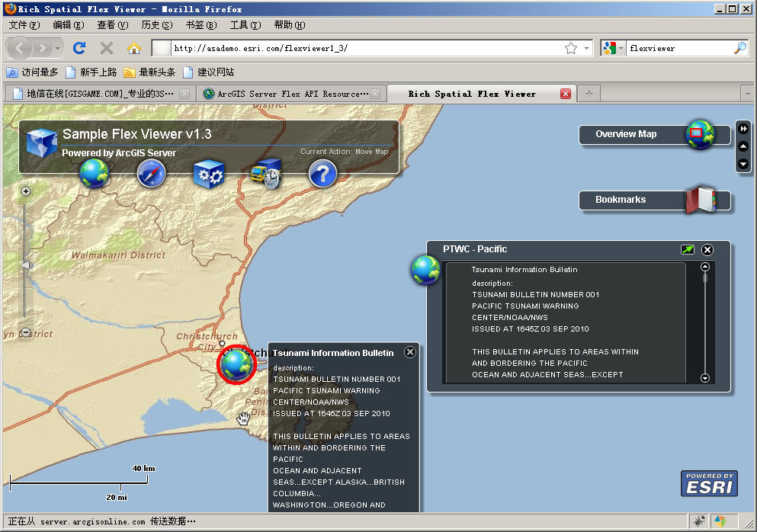Open the URL bar history dropdown arrow
Screen dimensions: 757x532
587,48
